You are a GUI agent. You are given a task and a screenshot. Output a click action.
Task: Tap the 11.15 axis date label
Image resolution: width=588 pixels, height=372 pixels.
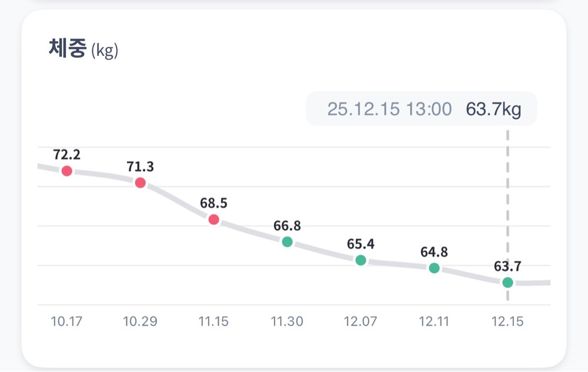(x=213, y=322)
